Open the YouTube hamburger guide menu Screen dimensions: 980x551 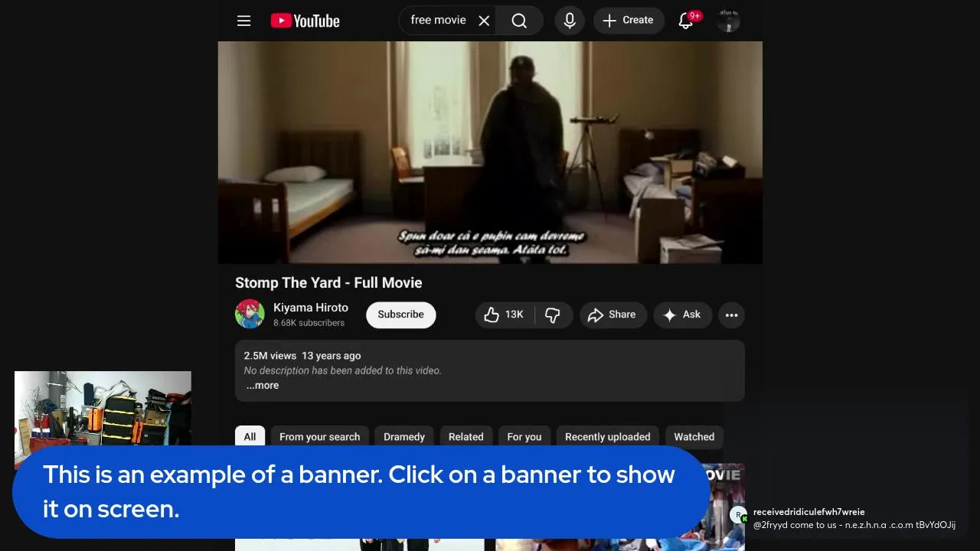tap(243, 21)
